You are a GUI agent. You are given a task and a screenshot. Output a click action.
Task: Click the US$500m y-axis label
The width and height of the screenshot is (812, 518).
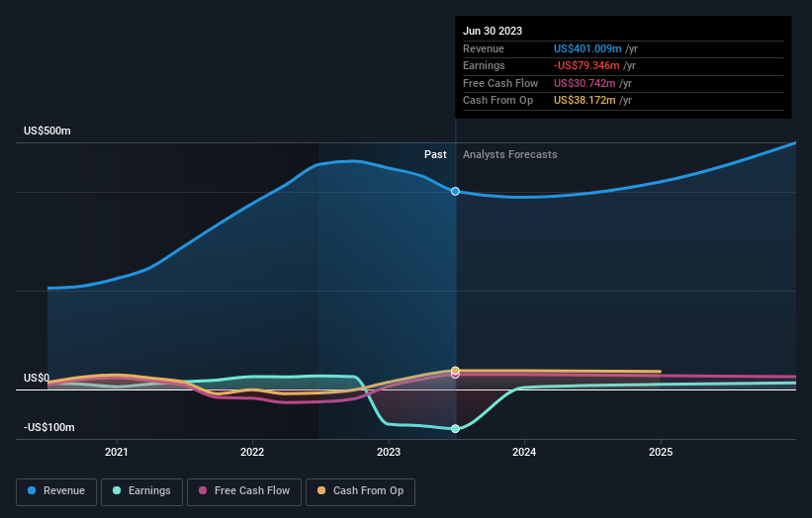(x=47, y=130)
